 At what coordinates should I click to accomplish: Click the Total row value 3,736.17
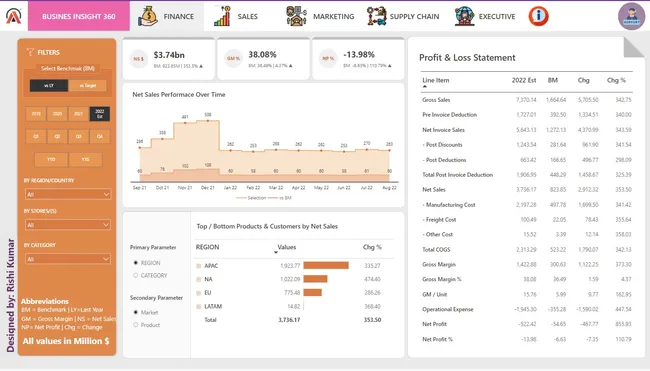pyautogui.click(x=289, y=320)
